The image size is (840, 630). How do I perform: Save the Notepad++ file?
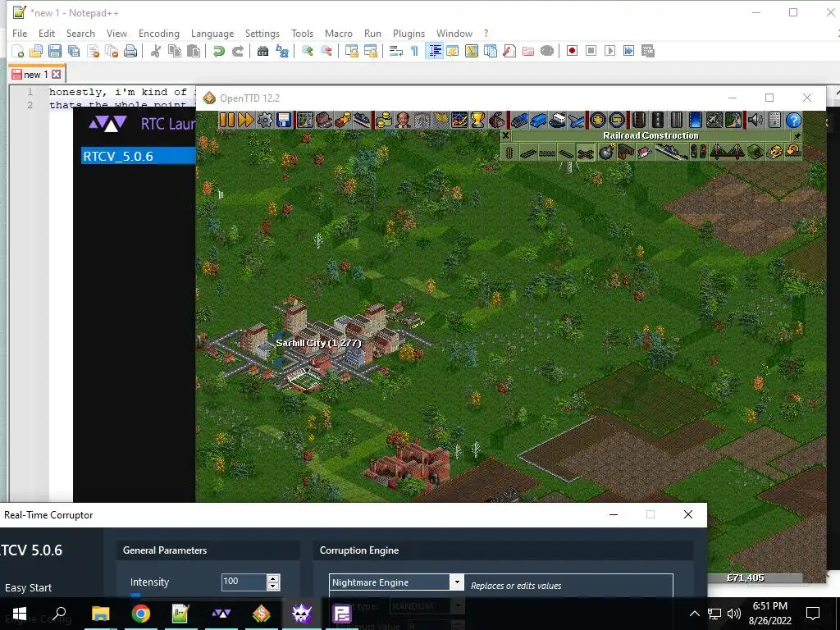click(55, 51)
